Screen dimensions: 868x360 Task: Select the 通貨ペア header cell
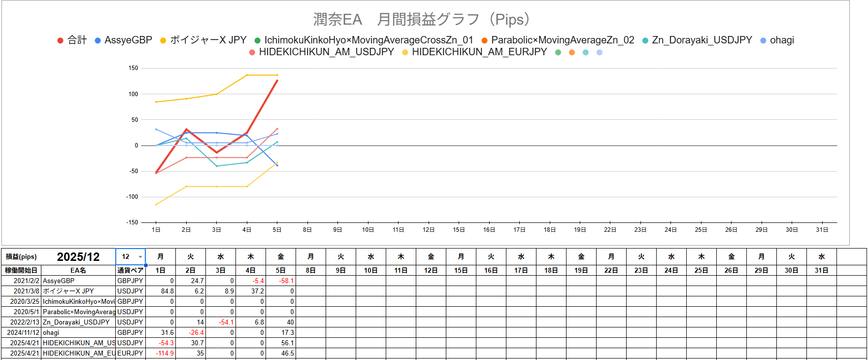pyautogui.click(x=131, y=270)
